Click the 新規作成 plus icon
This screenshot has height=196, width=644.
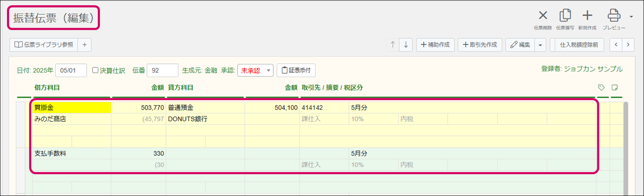[587, 16]
